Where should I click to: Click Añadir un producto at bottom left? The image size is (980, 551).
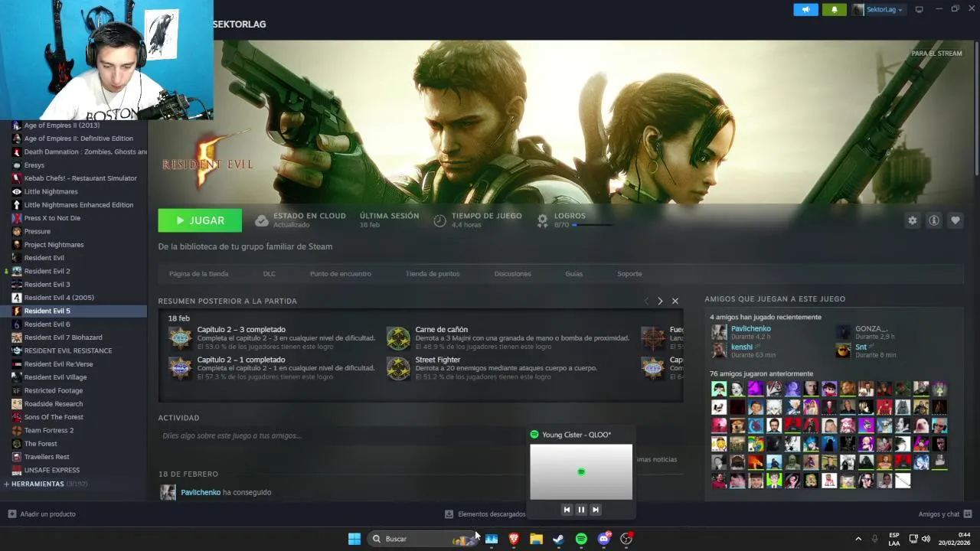point(42,514)
